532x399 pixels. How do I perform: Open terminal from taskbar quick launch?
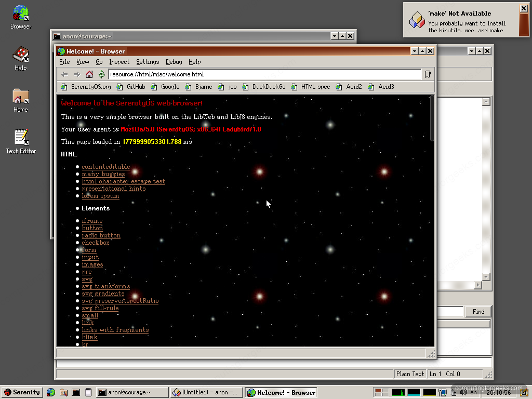[76, 392]
